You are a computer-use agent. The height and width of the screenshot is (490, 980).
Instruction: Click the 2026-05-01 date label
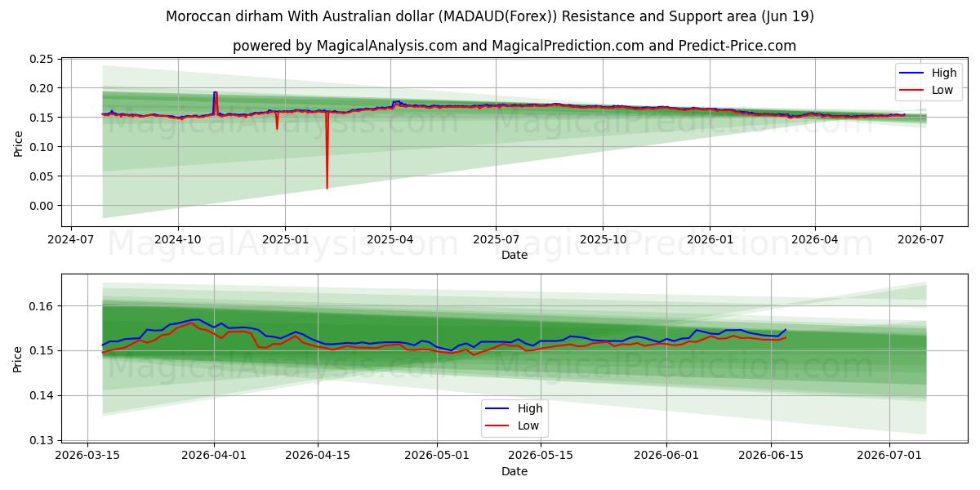click(x=436, y=456)
